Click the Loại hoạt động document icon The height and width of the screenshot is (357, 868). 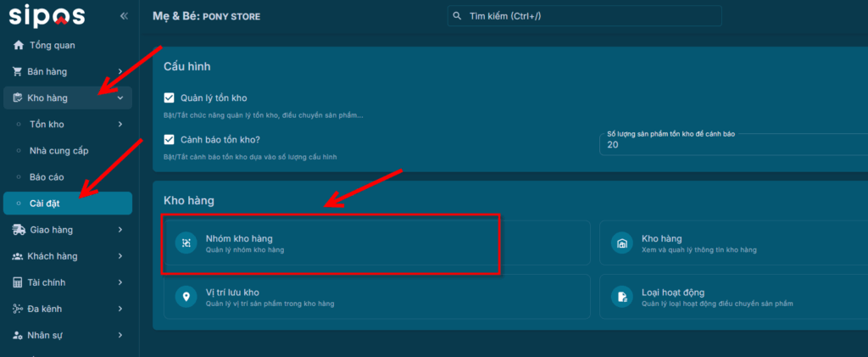click(x=621, y=297)
